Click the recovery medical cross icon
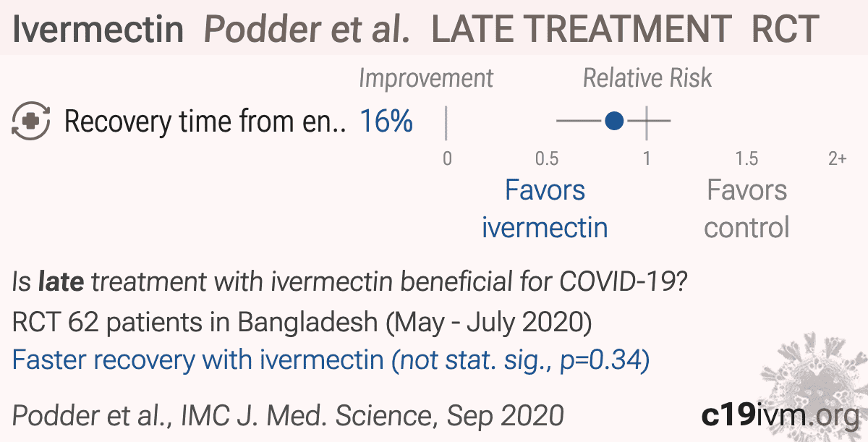The height and width of the screenshot is (442, 868). (31, 121)
